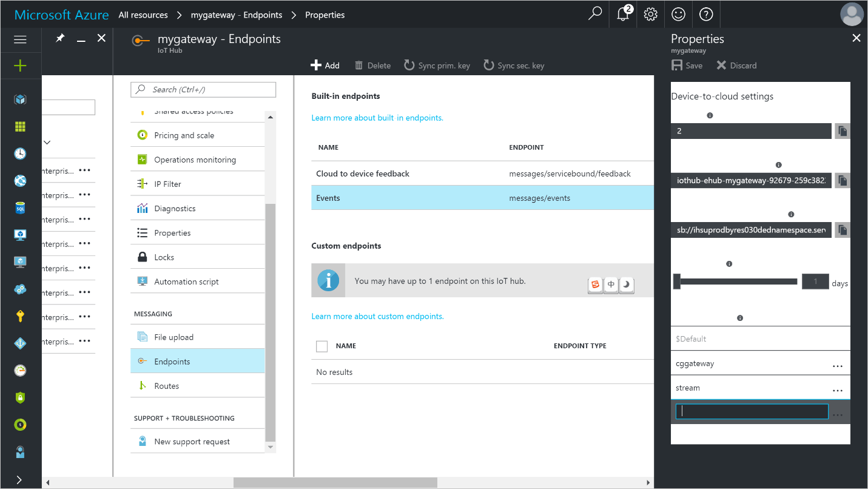The height and width of the screenshot is (489, 868).
Task: Click the green plus to create a resource
Action: click(x=20, y=64)
